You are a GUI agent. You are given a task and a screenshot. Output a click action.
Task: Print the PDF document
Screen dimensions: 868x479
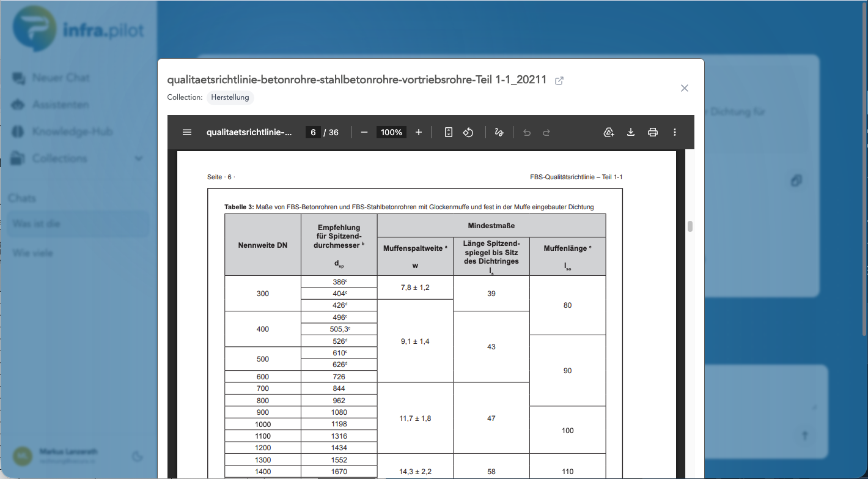[x=653, y=132]
